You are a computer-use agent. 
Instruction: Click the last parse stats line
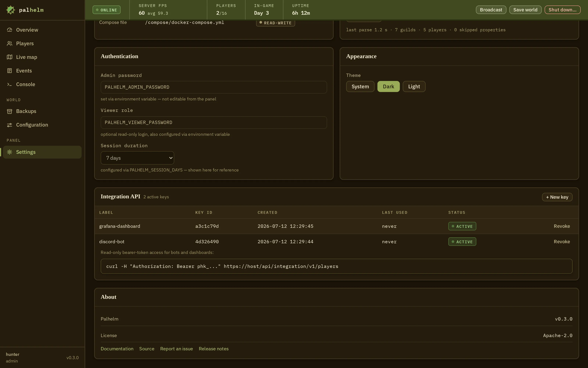pyautogui.click(x=426, y=30)
